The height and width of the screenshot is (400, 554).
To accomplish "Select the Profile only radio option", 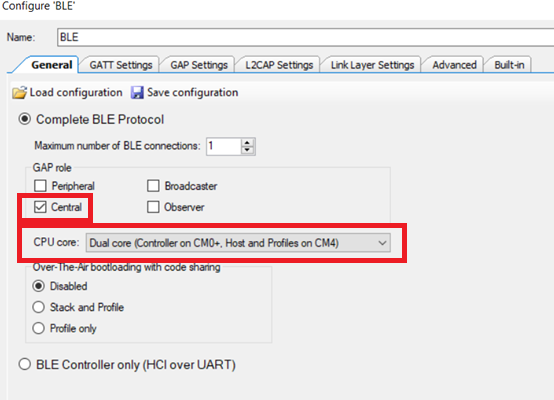I will coord(39,328).
